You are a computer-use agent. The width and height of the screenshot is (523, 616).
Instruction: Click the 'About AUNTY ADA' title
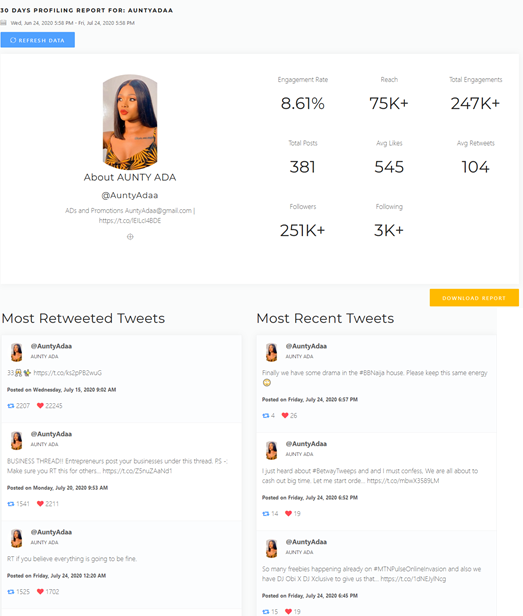coord(130,177)
